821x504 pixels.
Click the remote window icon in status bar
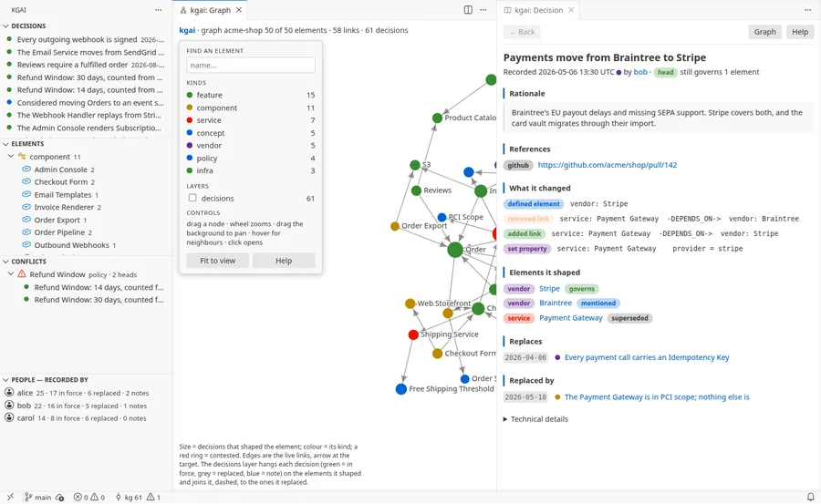pyautogui.click(x=10, y=498)
